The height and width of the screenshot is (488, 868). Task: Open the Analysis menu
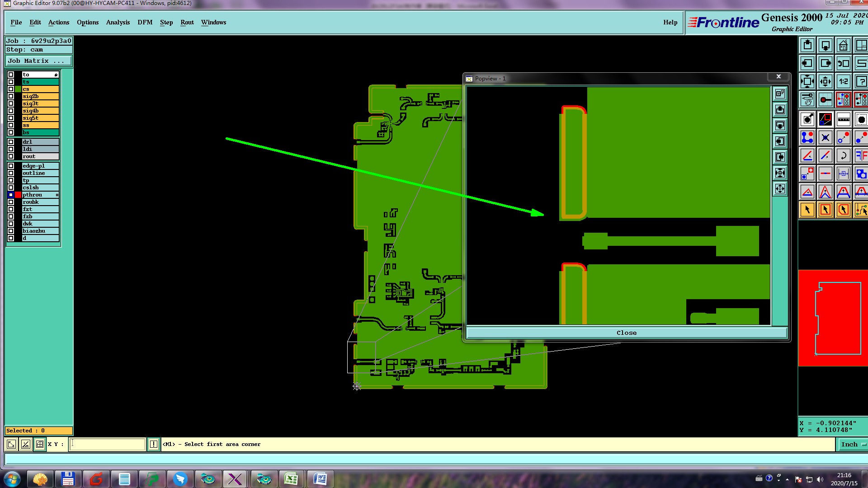click(x=118, y=22)
